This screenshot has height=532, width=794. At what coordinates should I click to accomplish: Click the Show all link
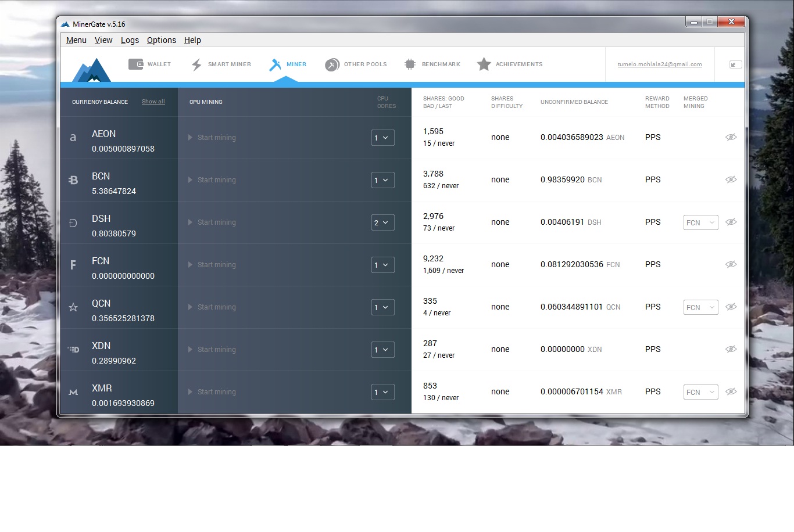point(153,102)
